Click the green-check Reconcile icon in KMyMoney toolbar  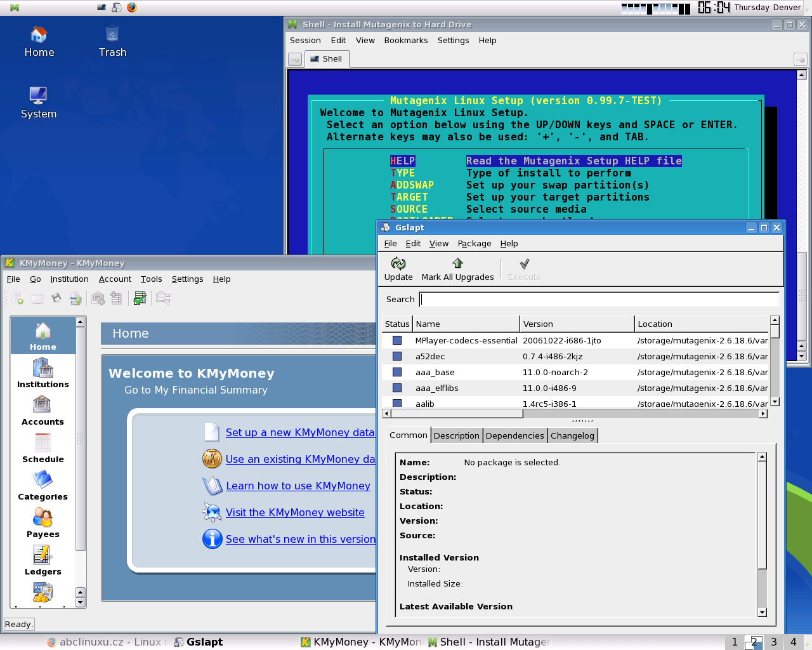point(140,298)
